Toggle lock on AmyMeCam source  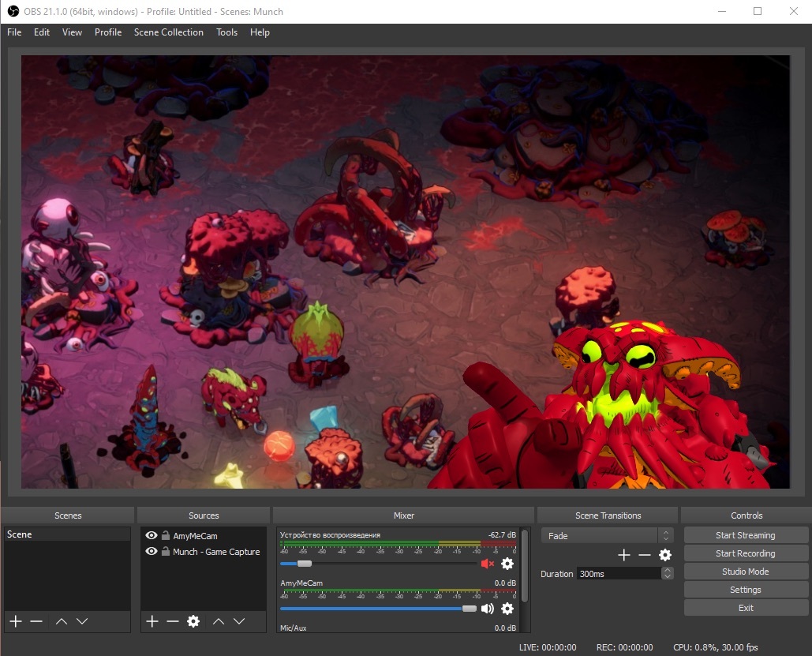coord(166,535)
